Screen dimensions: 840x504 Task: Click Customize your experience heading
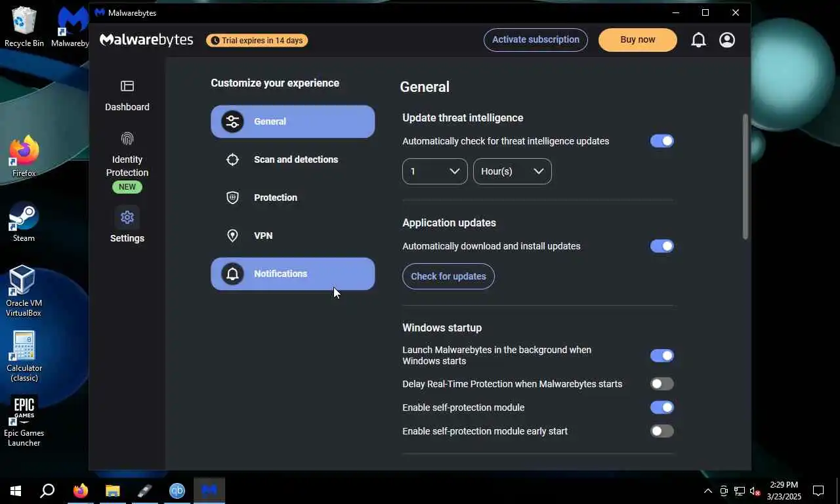pyautogui.click(x=275, y=83)
